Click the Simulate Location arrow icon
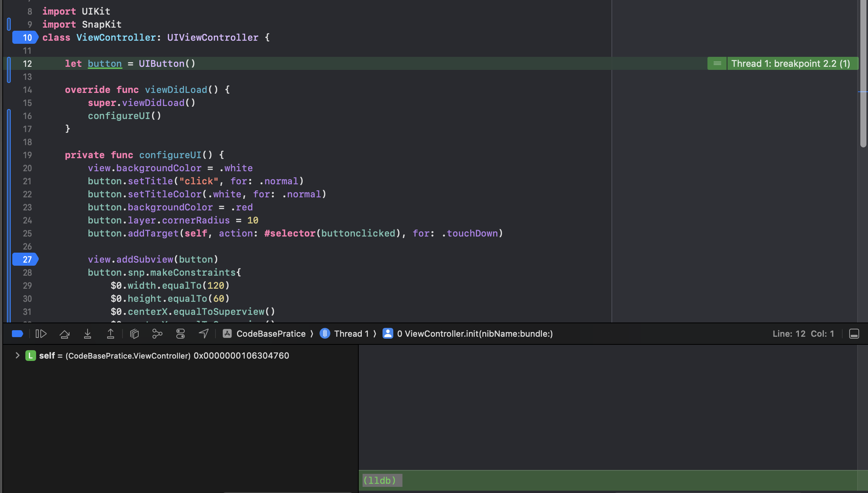 [204, 334]
